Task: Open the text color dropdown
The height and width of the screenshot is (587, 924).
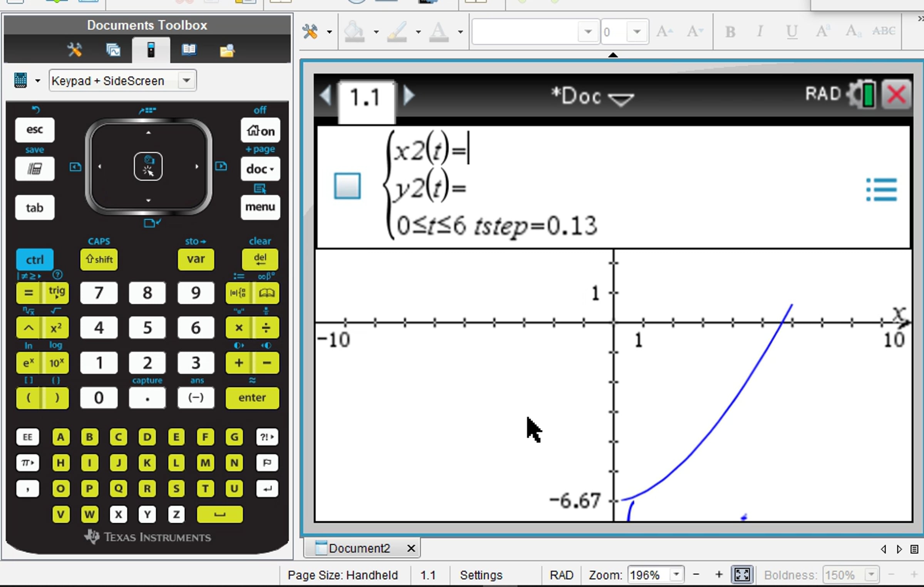Action: [x=460, y=32]
